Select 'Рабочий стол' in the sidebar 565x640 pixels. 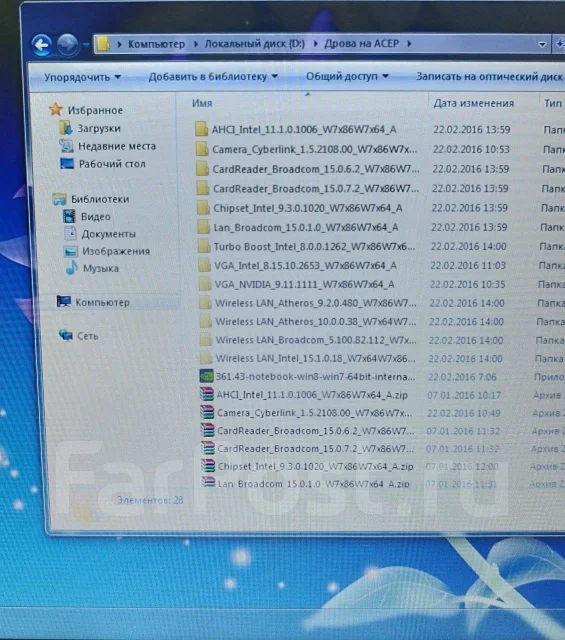coord(112,164)
